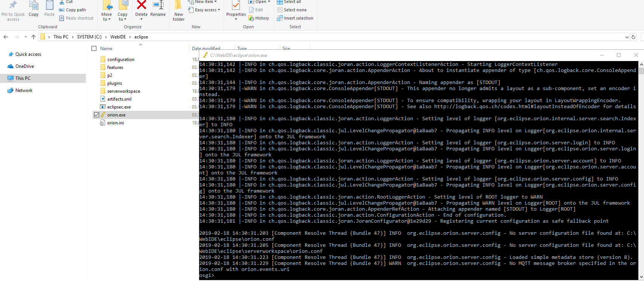Screen dimensions: 644x283
Task: Click console scrollbar thumb
Action: tap(641, 71)
